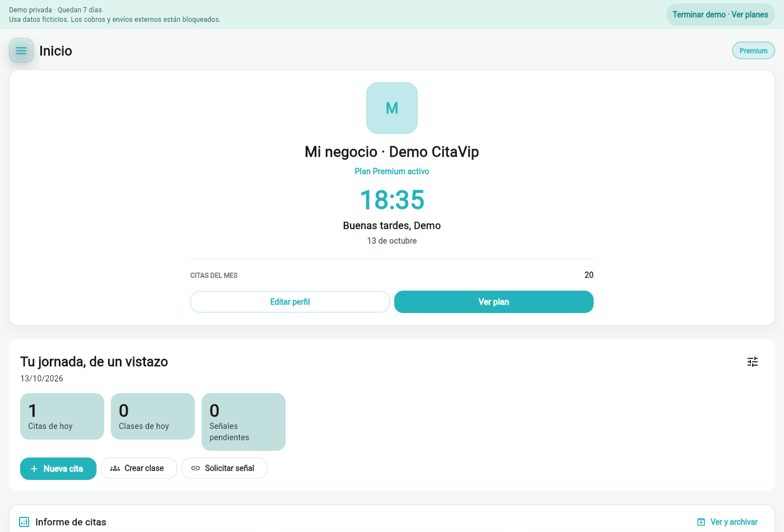
Task: Click the Inicio page title
Action: click(55, 51)
